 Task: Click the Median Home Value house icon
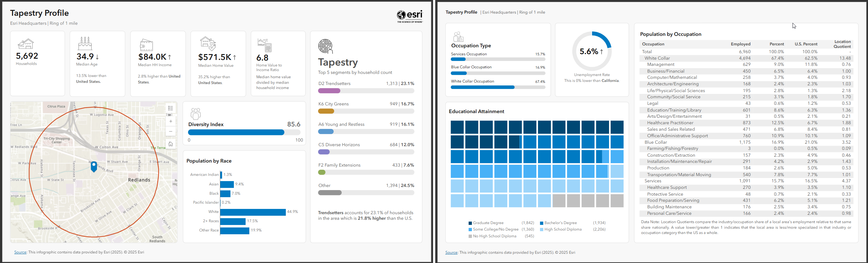(208, 44)
